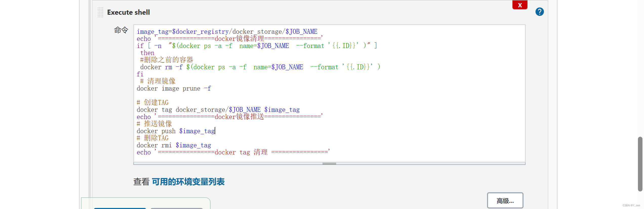The height and width of the screenshot is (209, 644).
Task: Click the textarea resize grip bar
Action: point(329,164)
